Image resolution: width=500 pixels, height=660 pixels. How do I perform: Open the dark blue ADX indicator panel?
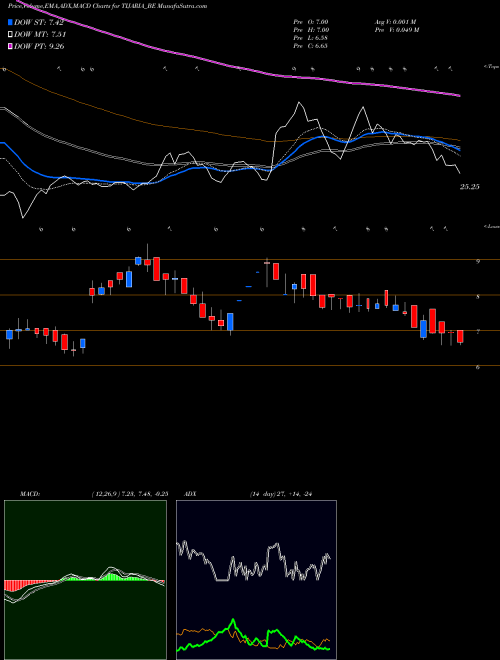[x=256, y=580]
